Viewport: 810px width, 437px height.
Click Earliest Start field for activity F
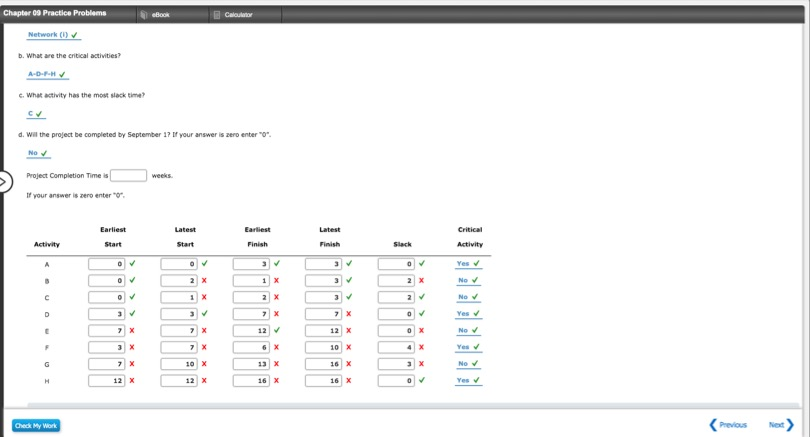106,347
